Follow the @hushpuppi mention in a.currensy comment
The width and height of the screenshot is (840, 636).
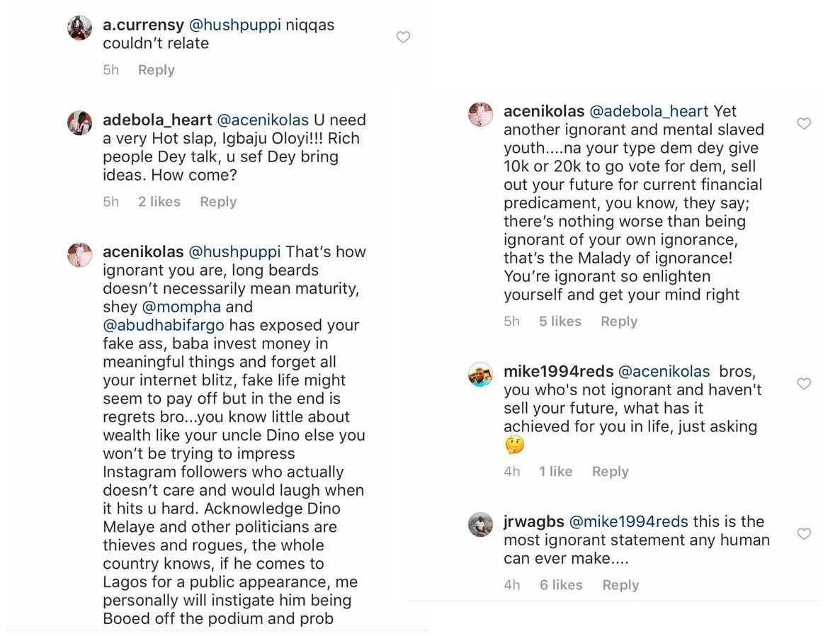(234, 25)
